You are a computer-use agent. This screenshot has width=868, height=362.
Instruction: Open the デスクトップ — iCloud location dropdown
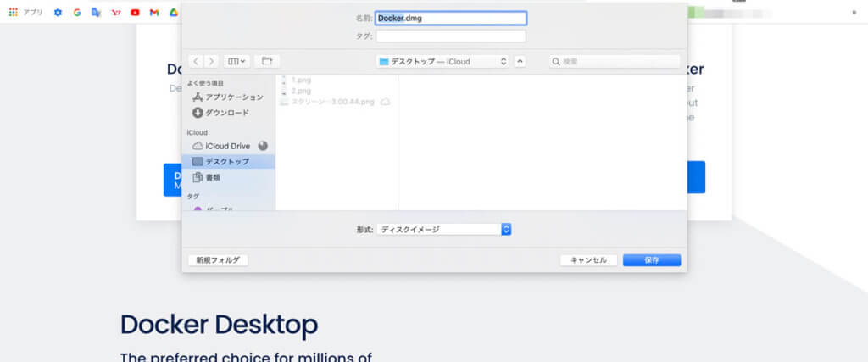(442, 61)
